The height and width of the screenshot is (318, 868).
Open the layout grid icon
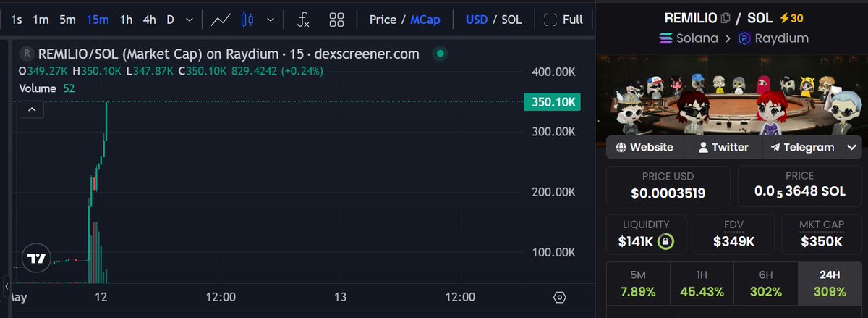point(336,20)
